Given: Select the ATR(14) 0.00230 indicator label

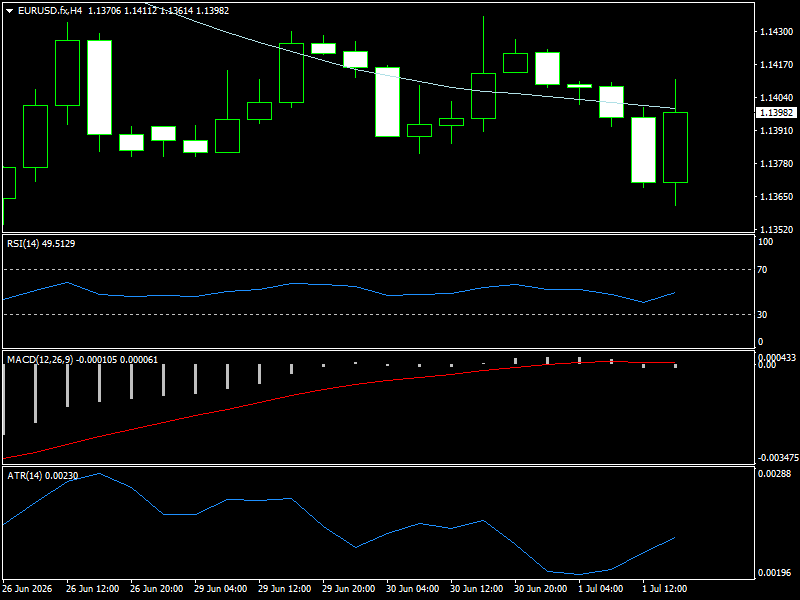Looking at the screenshot, I should point(43,476).
